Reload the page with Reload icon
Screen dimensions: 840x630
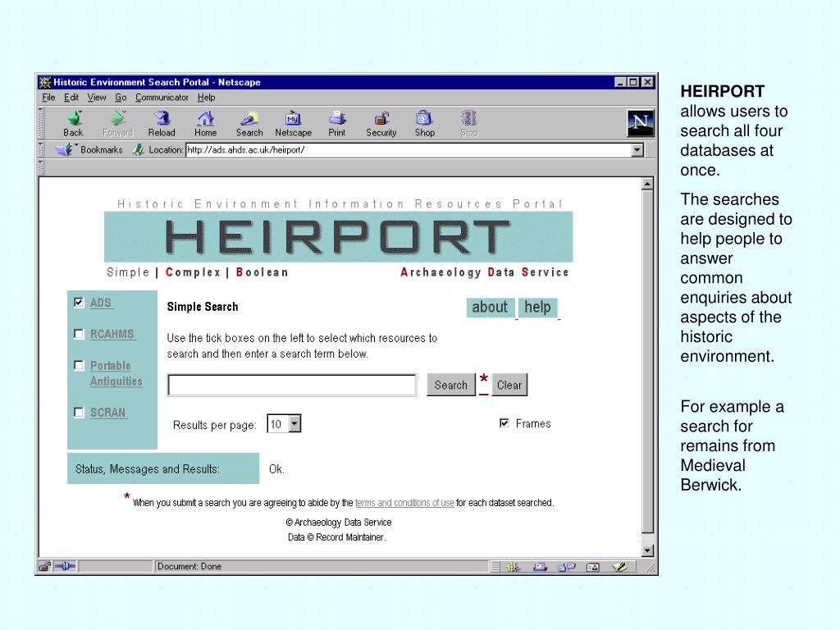click(x=162, y=124)
